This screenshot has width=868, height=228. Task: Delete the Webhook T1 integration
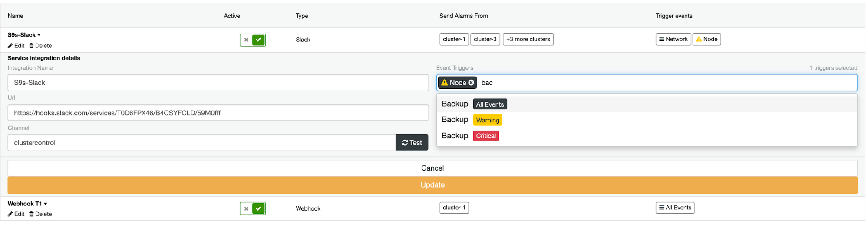click(x=40, y=214)
